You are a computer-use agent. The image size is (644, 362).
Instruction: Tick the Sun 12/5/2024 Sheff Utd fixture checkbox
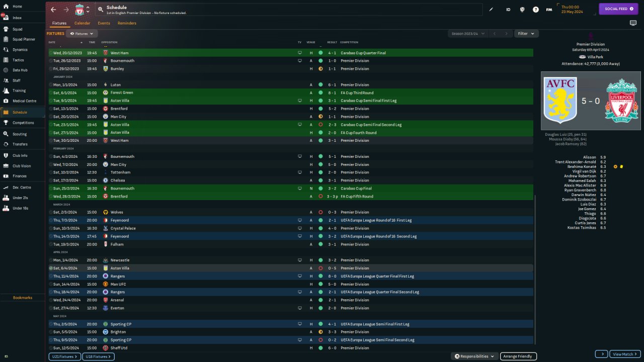click(x=51, y=348)
